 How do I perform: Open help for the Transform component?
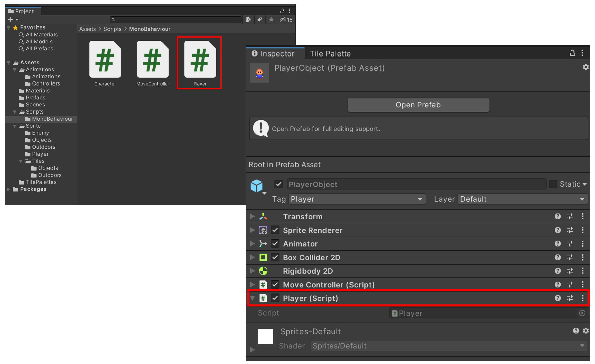[x=558, y=216]
